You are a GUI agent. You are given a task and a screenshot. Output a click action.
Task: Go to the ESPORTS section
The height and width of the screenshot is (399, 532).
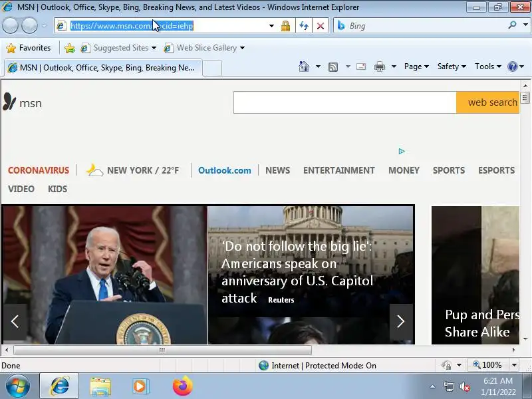point(496,170)
